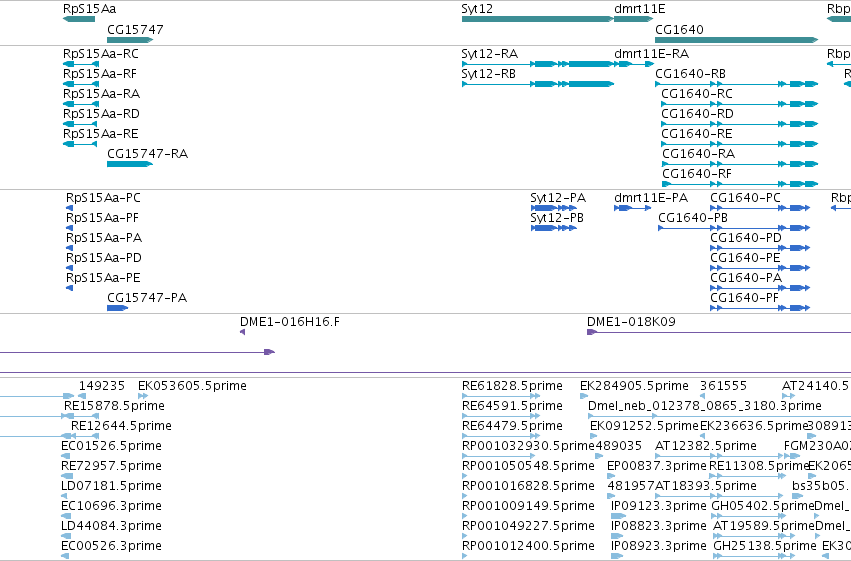Viewport: 851px width, 561px height.
Task: Select the CG15747-RA transcript bar
Action: [130, 164]
